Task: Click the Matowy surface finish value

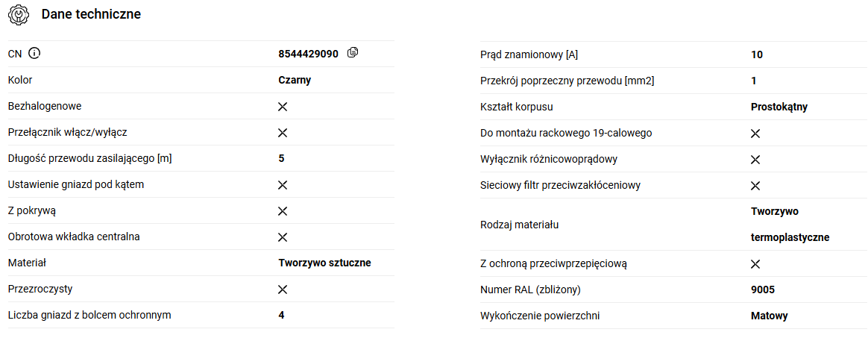Action: (x=769, y=316)
